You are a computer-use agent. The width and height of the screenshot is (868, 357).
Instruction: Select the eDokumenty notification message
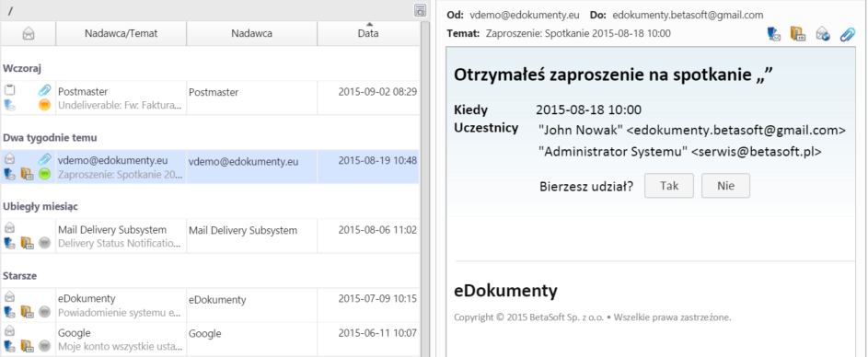click(x=210, y=305)
